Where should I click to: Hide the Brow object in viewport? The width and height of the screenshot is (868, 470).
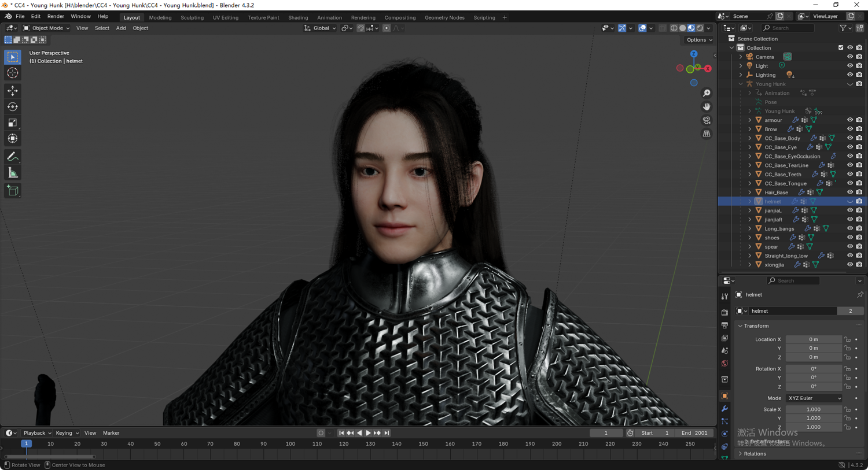pos(850,129)
